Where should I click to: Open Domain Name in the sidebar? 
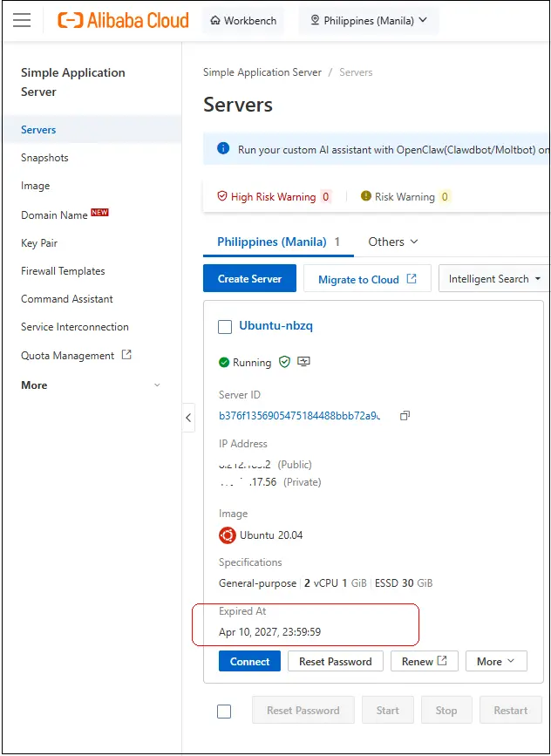[54, 215]
